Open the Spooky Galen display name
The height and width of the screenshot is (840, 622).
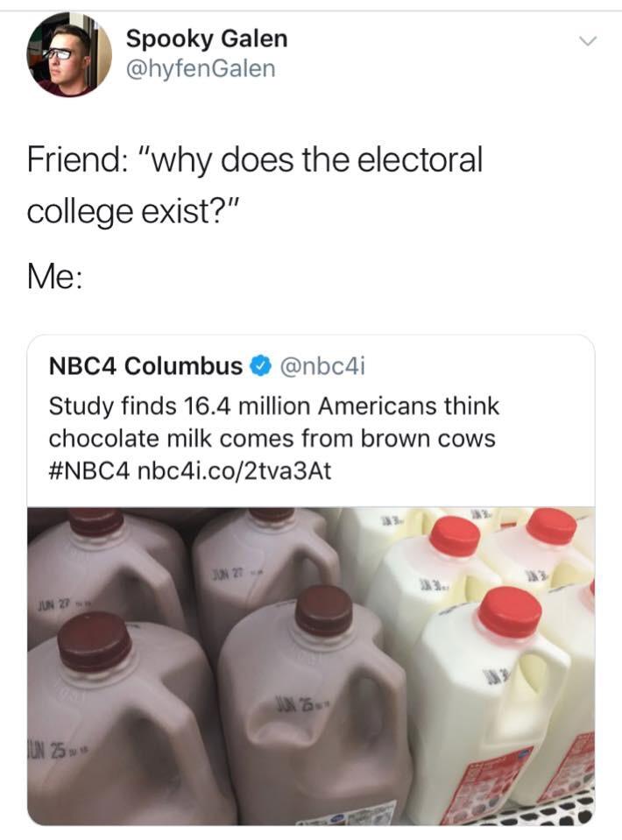point(206,39)
